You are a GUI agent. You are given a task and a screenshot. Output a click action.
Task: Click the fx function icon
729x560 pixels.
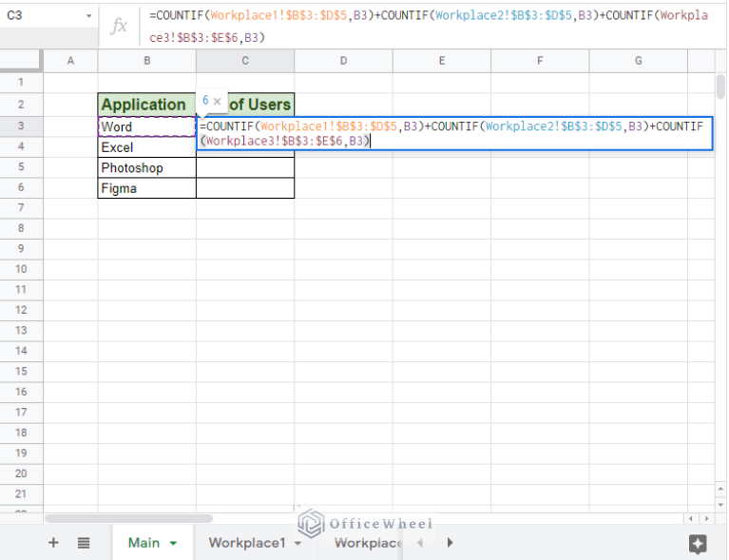pos(119,26)
